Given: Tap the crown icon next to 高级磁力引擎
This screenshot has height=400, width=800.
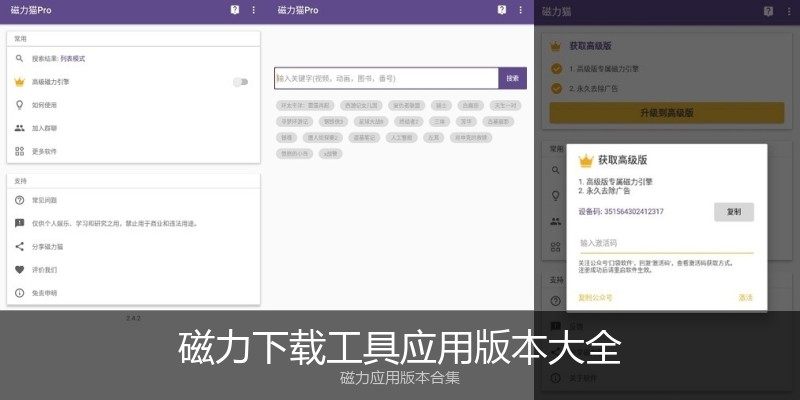Looking at the screenshot, I should click(19, 82).
